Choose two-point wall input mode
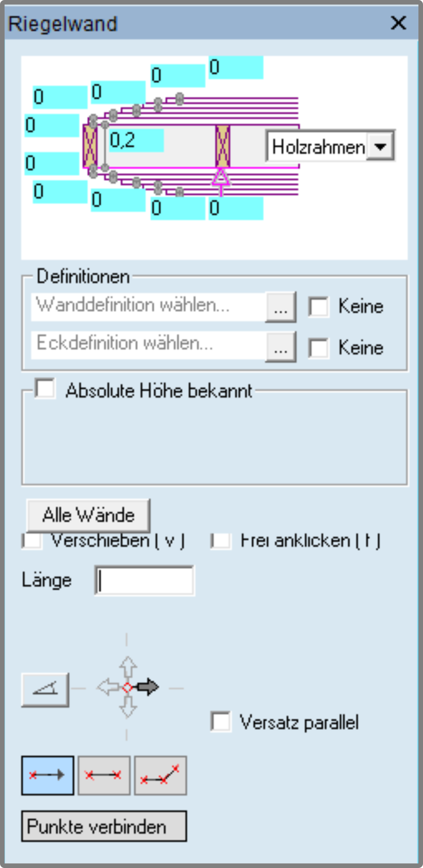This screenshot has height=868, width=423. [104, 775]
